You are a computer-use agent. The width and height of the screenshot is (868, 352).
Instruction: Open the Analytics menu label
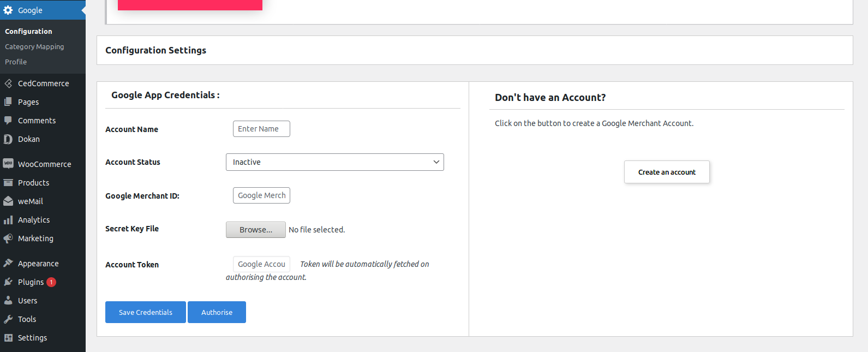point(34,220)
